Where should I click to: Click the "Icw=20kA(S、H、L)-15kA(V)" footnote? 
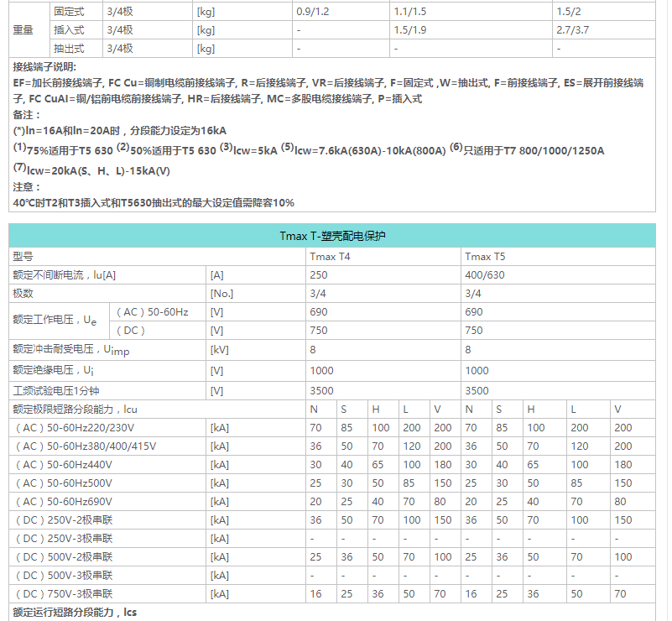[x=98, y=171]
